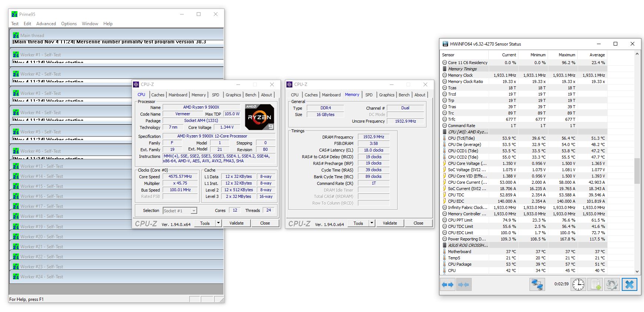Screen dimensions: 644x312
Task: Select Power Reporting D... sensor row
Action: [524, 239]
